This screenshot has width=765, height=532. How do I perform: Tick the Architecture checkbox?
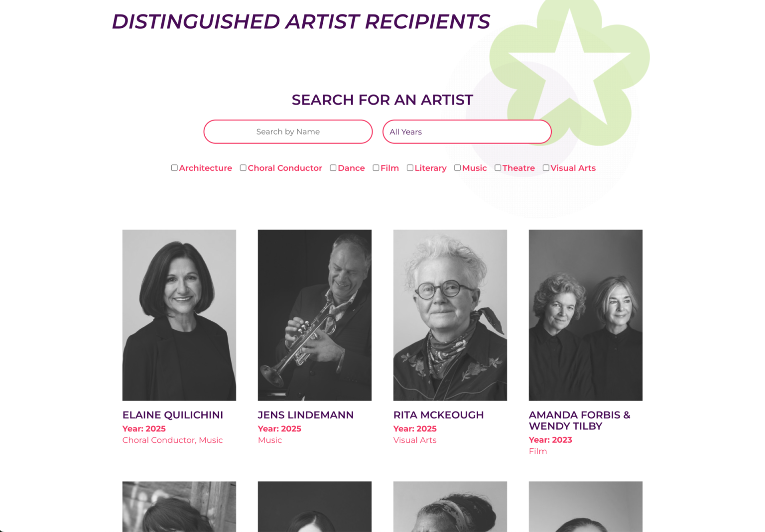pos(174,168)
